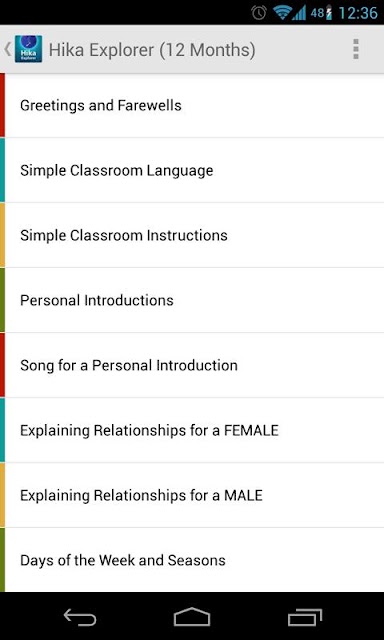The image size is (384, 640).
Task: Tap red color strip beside Greetings and Farewells
Action: (2, 105)
